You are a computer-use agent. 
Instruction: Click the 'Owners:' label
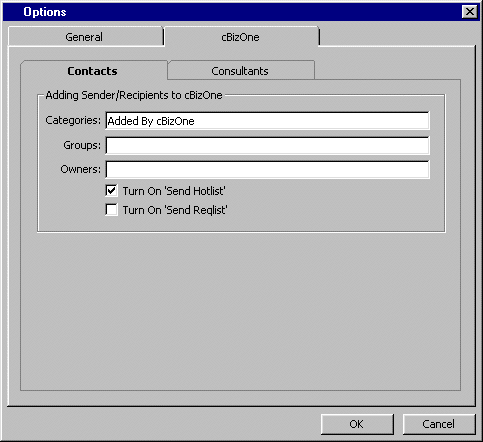point(80,169)
